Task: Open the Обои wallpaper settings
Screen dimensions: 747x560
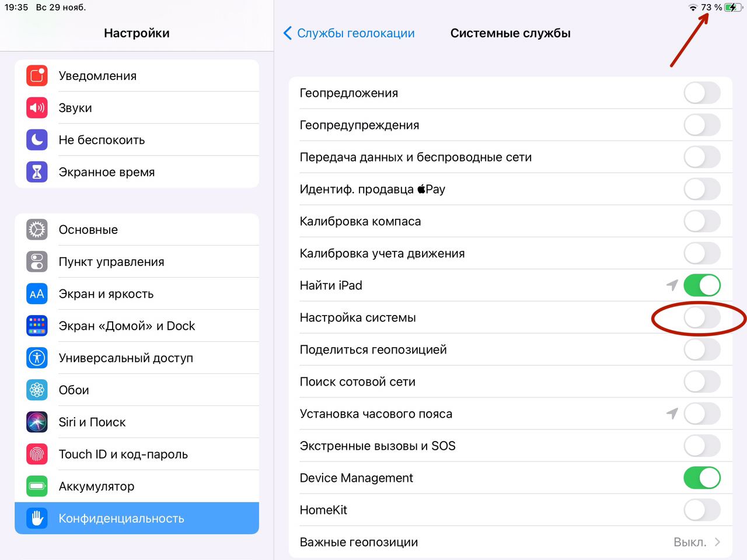Action: 74,390
